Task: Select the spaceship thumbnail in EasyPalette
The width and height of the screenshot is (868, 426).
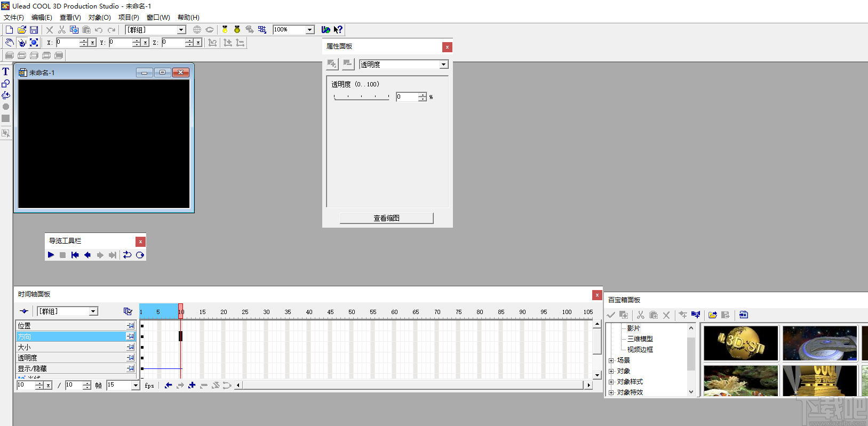Action: pos(819,343)
